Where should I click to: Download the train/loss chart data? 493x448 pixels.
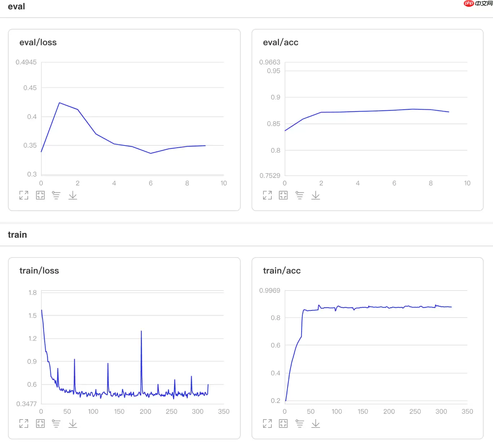click(73, 424)
